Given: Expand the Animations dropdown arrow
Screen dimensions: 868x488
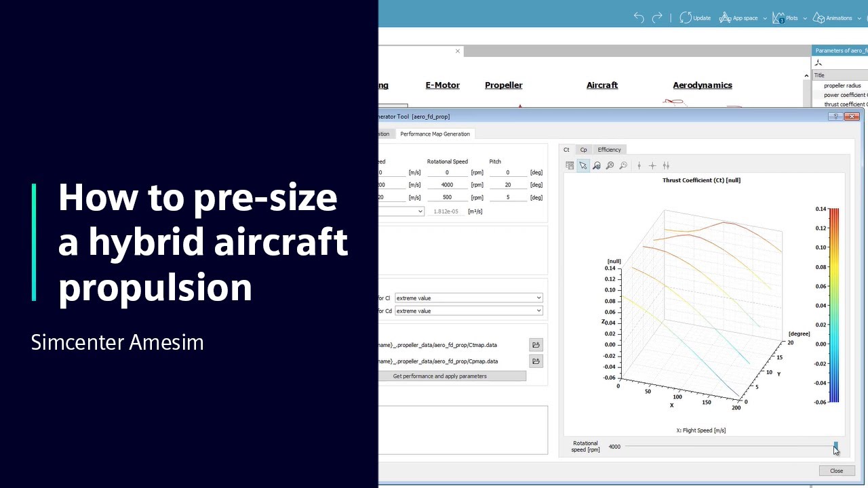Looking at the screenshot, I should (x=859, y=18).
